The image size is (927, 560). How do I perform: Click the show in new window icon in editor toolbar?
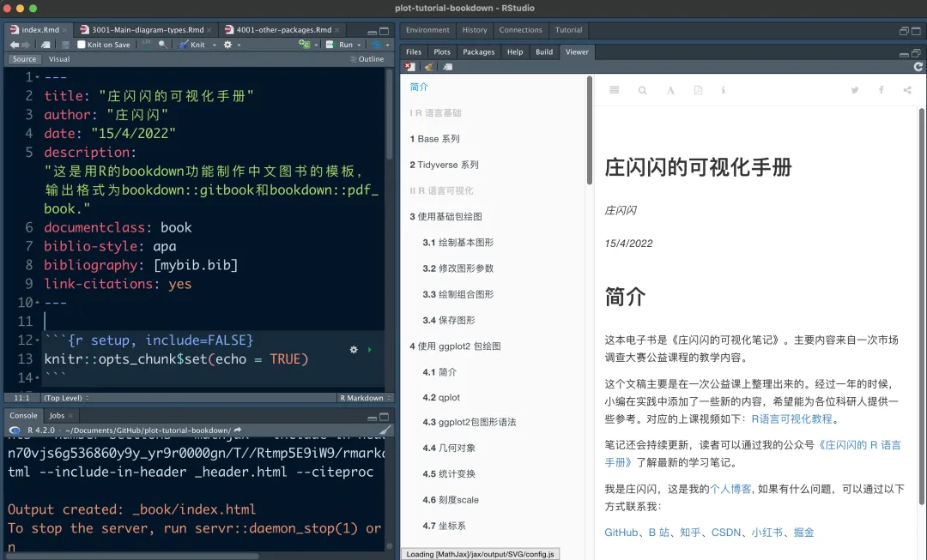[45, 45]
